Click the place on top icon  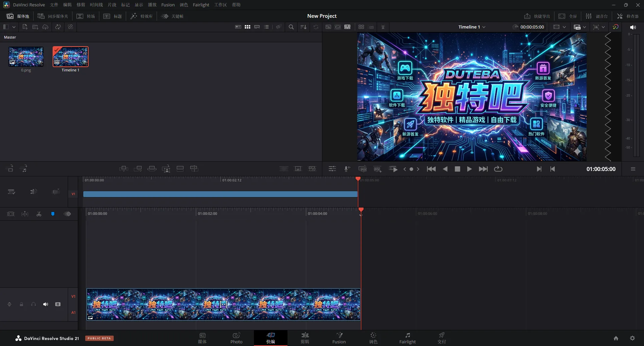point(180,169)
